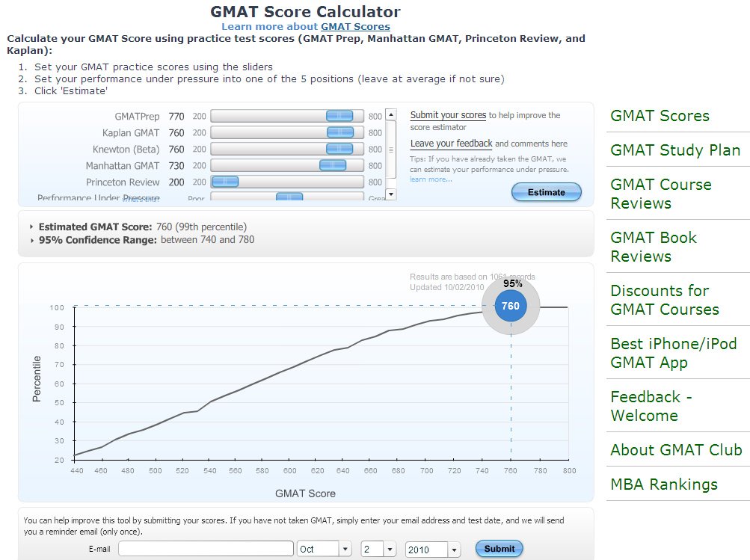Open the Leave your feedback link
The height and width of the screenshot is (560, 750).
pyautogui.click(x=451, y=144)
